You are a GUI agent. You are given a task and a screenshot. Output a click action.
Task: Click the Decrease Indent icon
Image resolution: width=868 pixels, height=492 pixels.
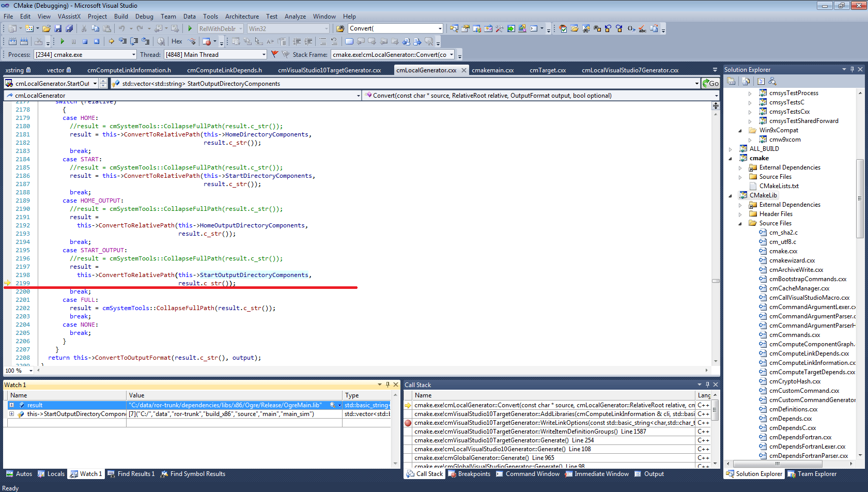297,41
